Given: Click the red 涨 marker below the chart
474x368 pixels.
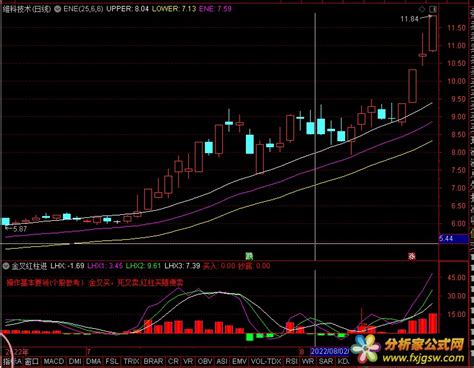Looking at the screenshot, I should pos(412,256).
